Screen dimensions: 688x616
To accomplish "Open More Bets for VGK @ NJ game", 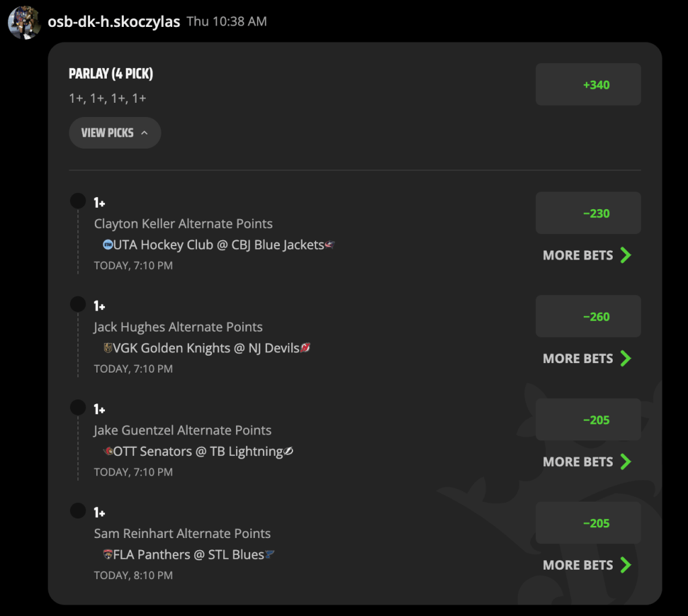I will [587, 358].
